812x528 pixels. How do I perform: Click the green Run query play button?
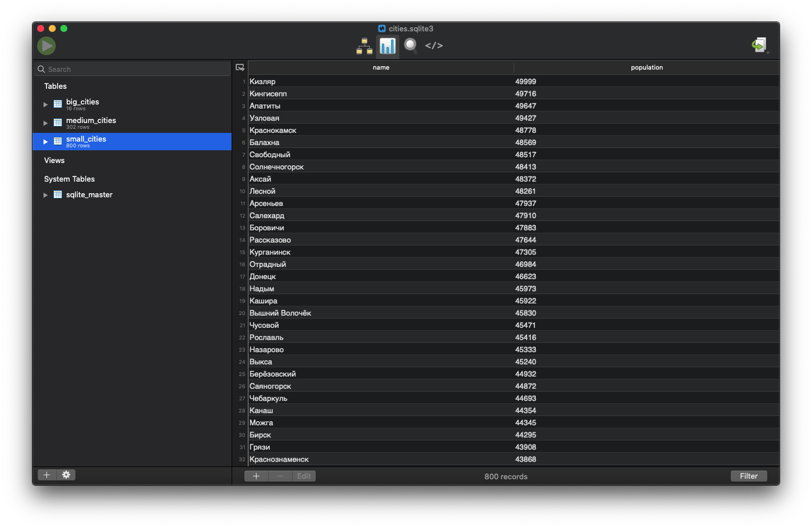tap(46, 45)
